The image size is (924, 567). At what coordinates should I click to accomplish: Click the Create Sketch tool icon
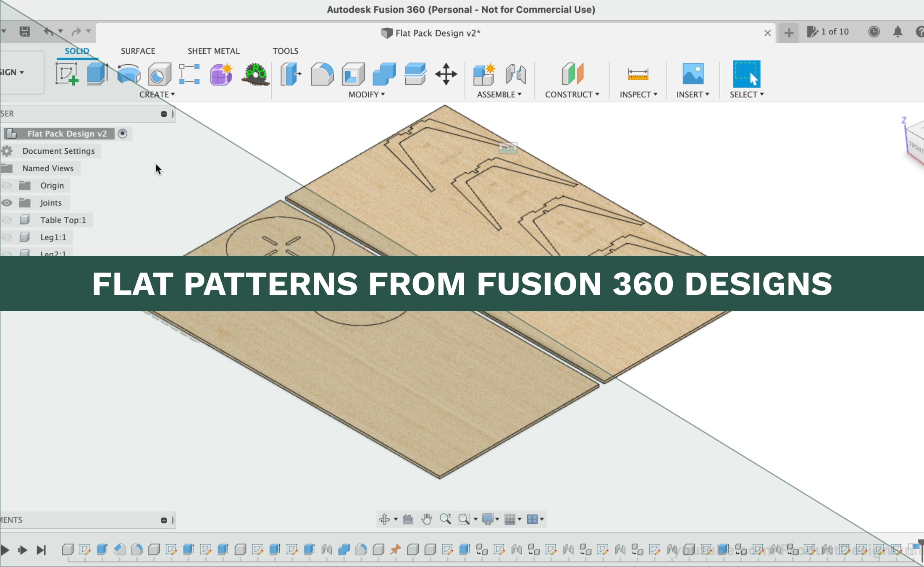(67, 74)
